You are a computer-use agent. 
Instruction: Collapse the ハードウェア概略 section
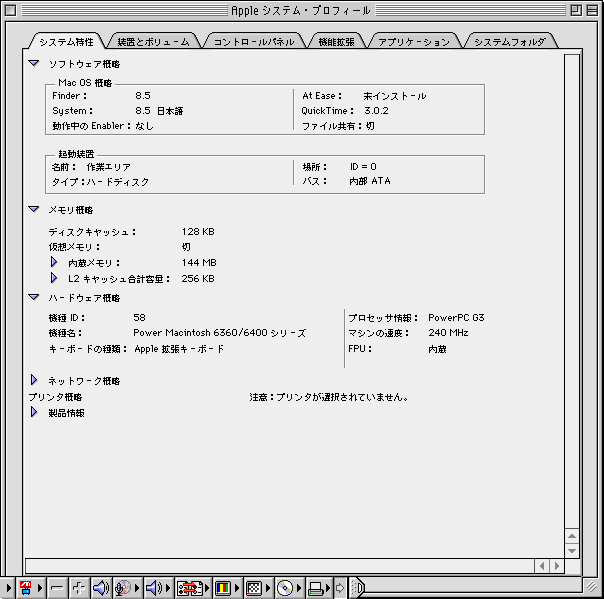point(34,297)
